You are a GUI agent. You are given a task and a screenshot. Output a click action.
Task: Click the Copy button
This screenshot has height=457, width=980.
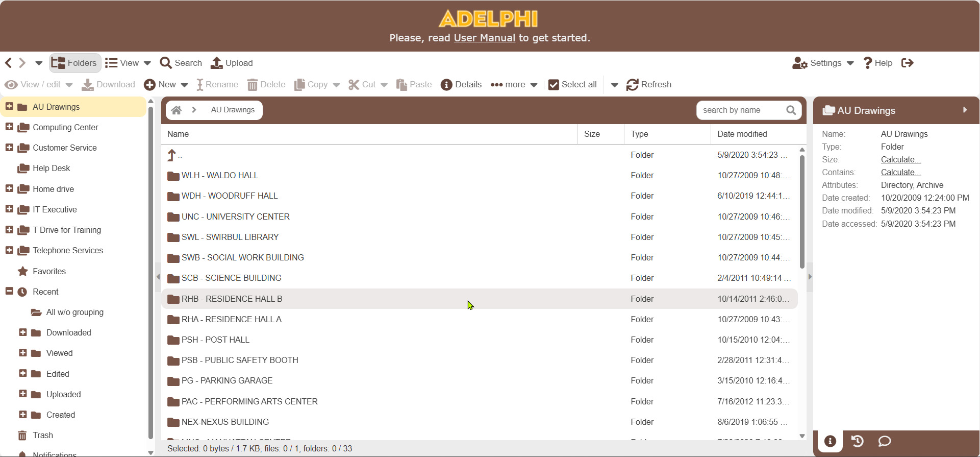coord(311,84)
